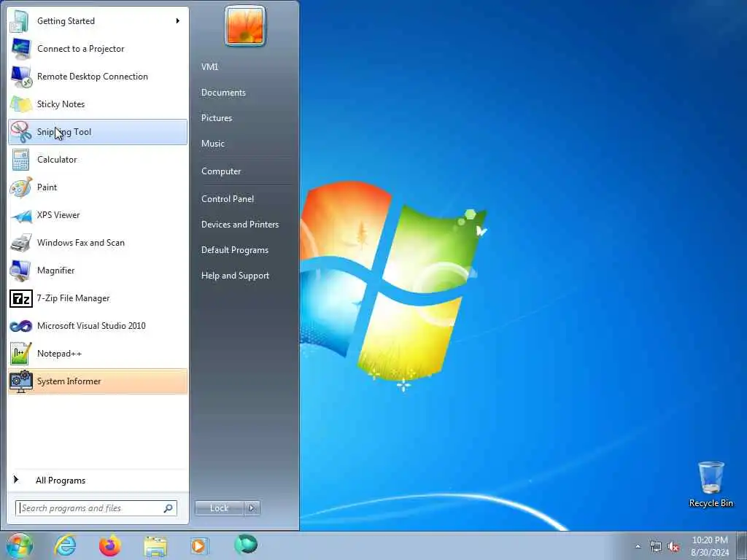
Task: Click the 7-Zip File Manager label
Action: 74,298
